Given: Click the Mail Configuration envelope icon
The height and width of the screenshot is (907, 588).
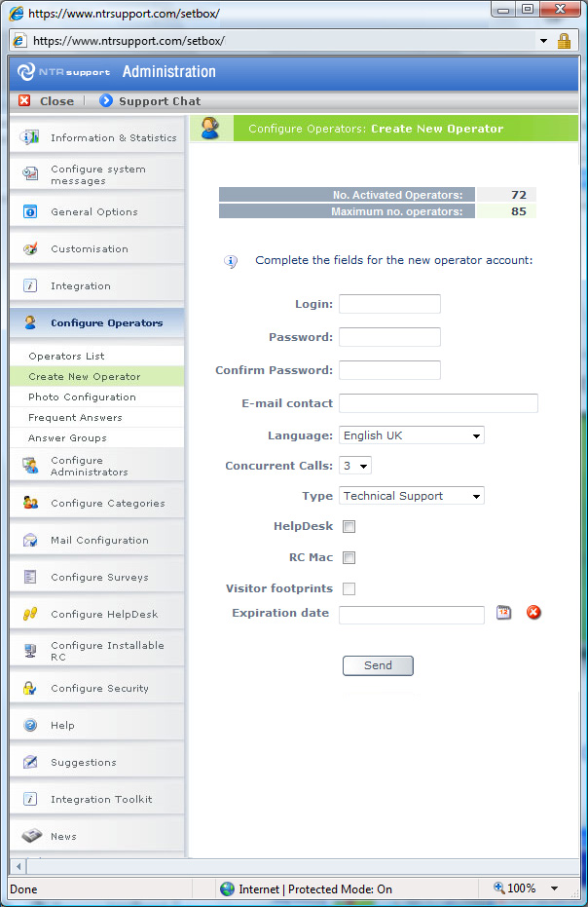Looking at the screenshot, I should click(30, 540).
